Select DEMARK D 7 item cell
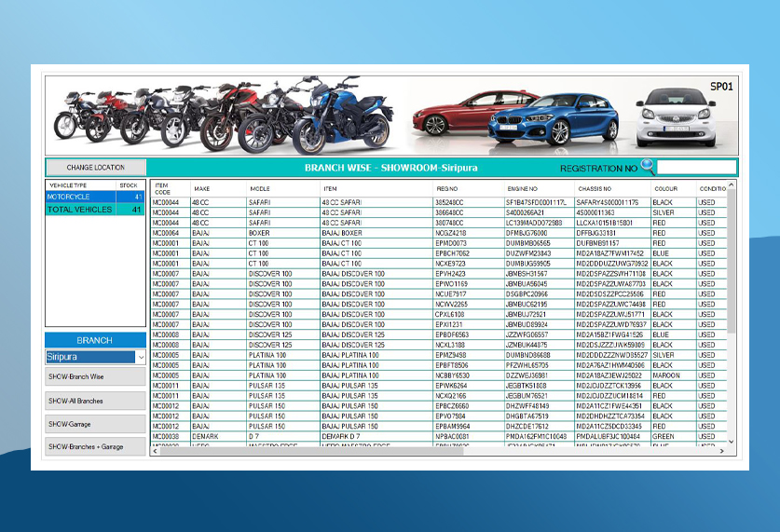Viewport: 780px width, 532px height. [376, 437]
